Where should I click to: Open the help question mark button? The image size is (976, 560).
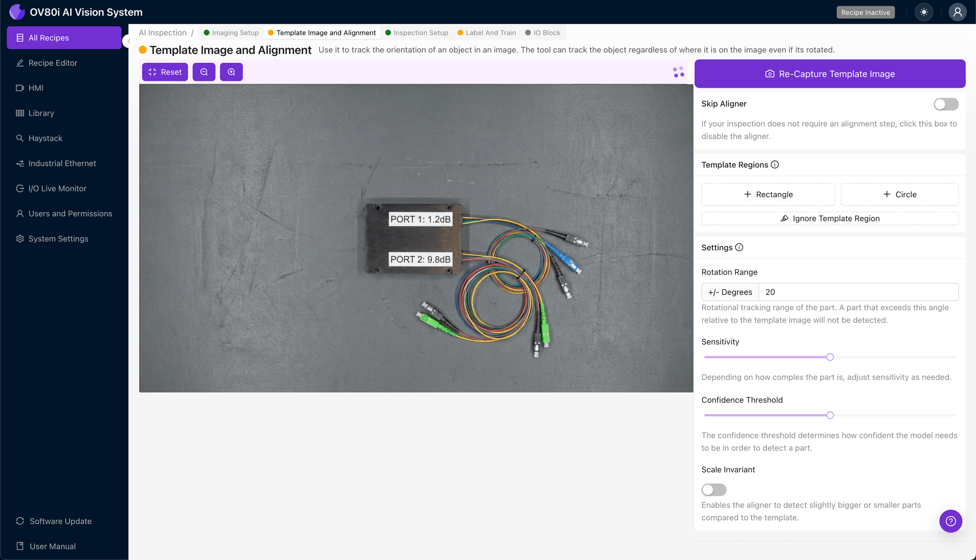pyautogui.click(x=951, y=521)
